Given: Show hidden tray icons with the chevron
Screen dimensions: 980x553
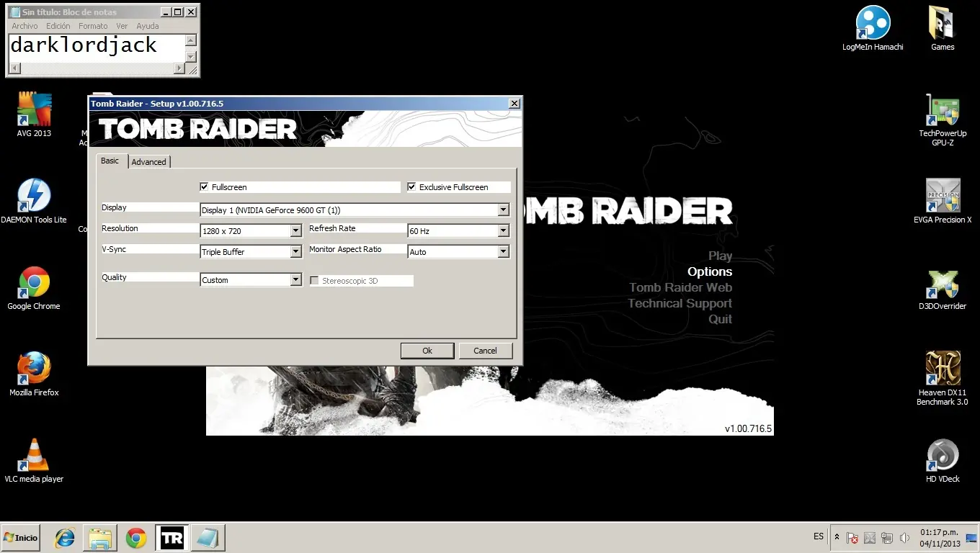Looking at the screenshot, I should coord(837,537).
